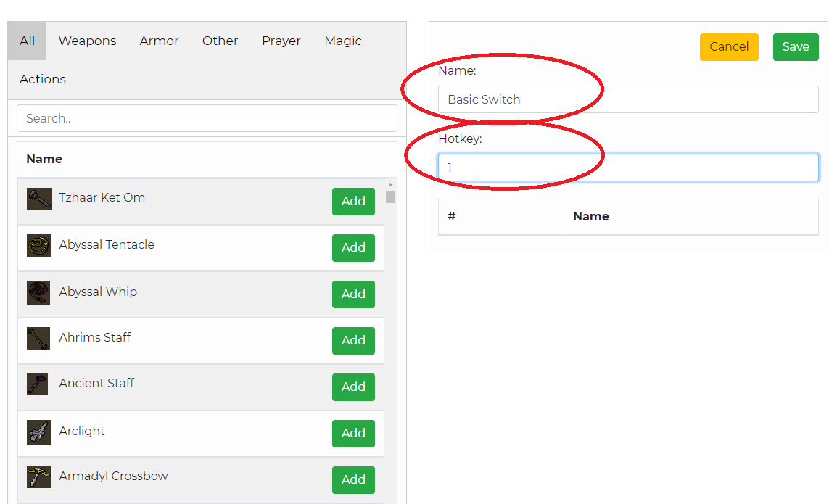Add Abyssal Tentacle to the switch
Image resolution: width=837 pixels, height=504 pixels.
(x=353, y=248)
